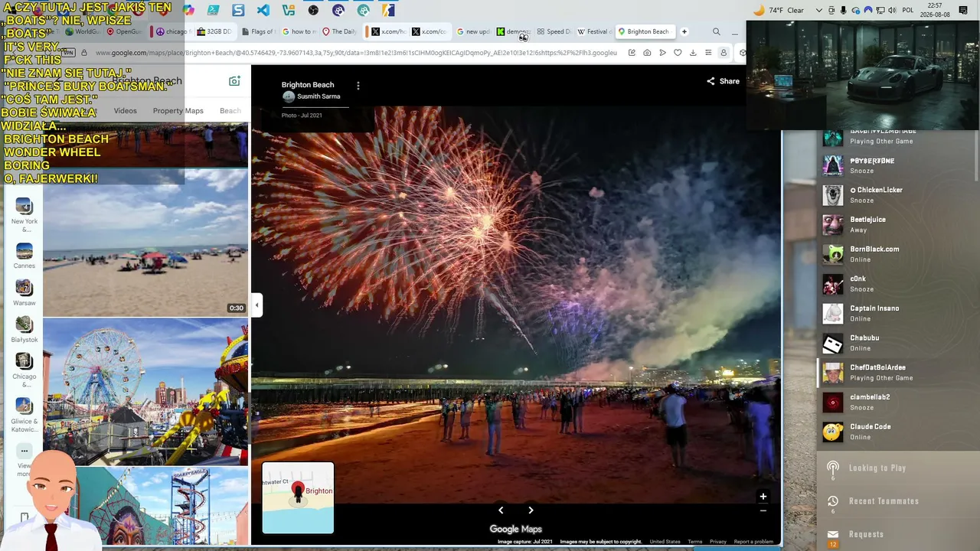980x551 pixels.
Task: Open the Wonder Wheel amusement park photo
Action: [145, 392]
